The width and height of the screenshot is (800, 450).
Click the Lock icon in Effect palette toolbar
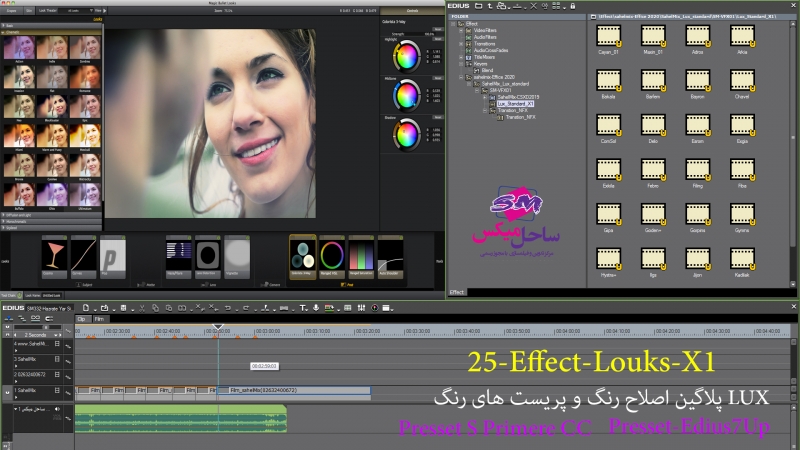click(x=572, y=6)
